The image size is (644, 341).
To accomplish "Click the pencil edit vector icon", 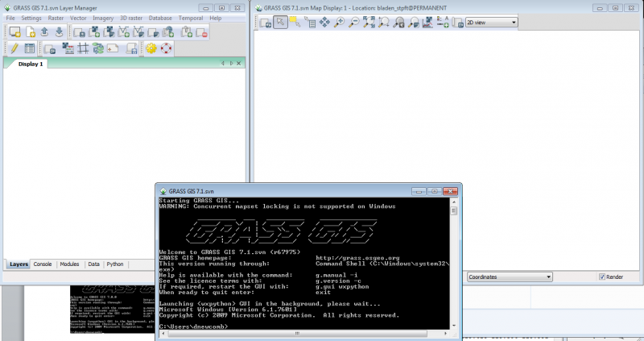I will [14, 48].
